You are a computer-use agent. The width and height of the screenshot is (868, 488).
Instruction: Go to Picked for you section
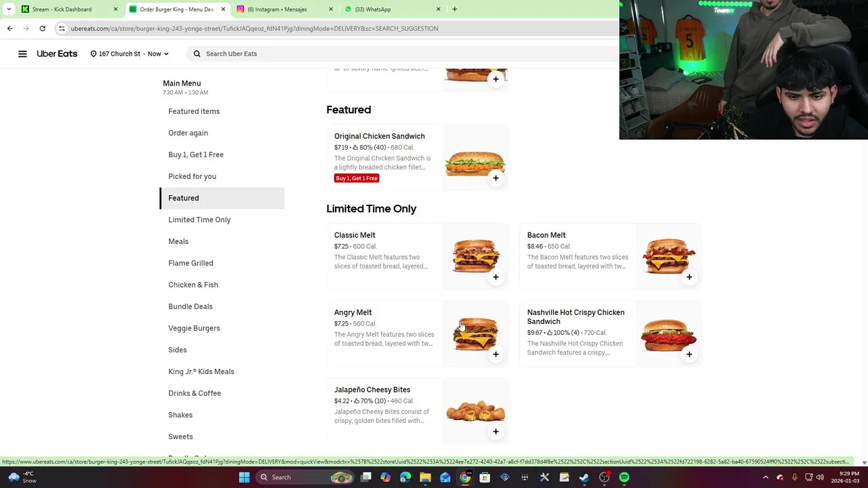pyautogui.click(x=192, y=176)
